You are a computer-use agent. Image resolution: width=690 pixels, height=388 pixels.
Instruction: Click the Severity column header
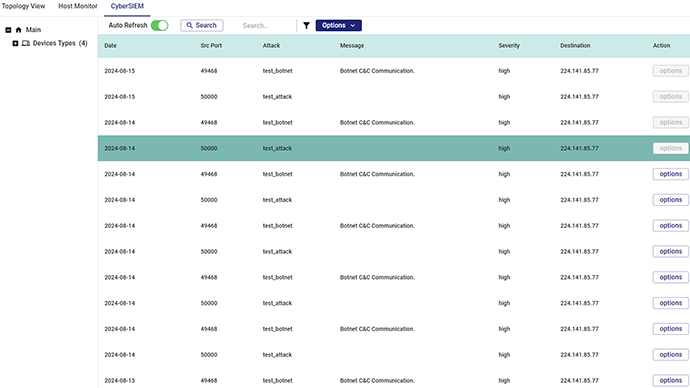tap(509, 45)
